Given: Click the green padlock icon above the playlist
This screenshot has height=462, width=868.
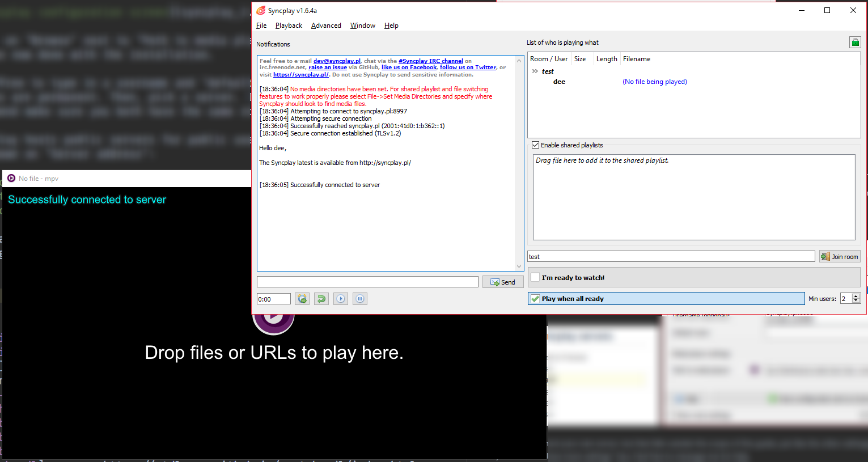Looking at the screenshot, I should 854,42.
